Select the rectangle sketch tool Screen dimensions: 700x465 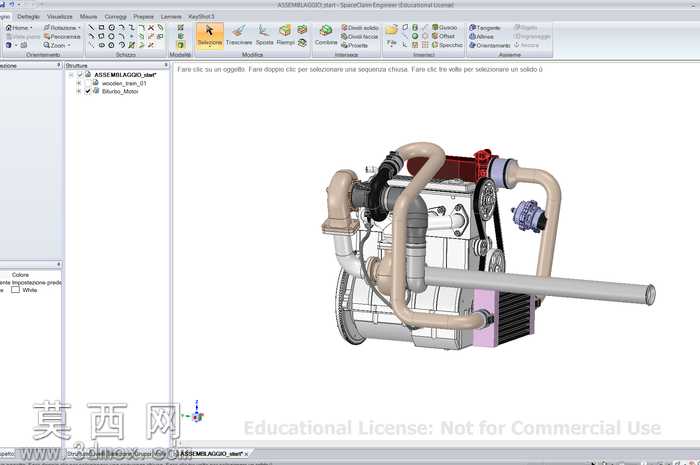point(101,28)
